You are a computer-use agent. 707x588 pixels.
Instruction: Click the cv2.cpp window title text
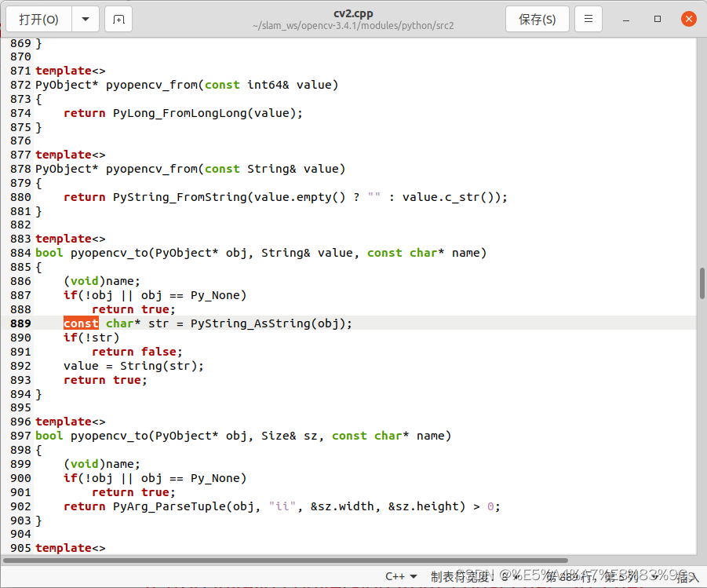click(x=353, y=13)
